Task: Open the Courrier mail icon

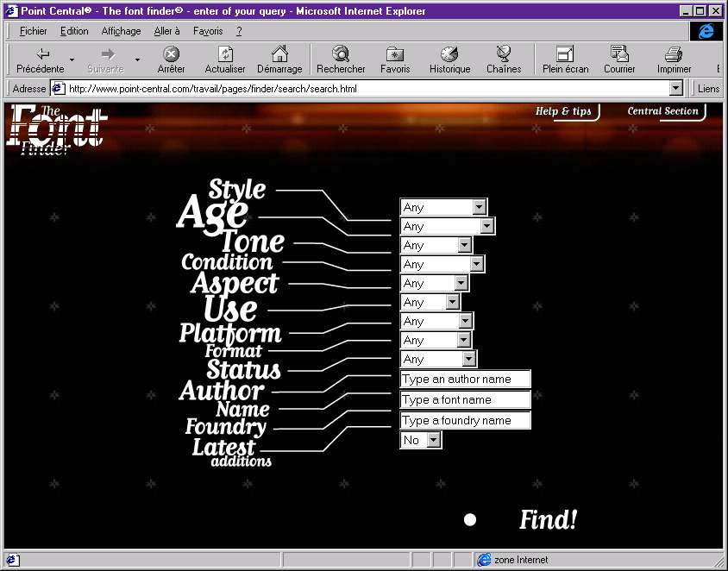Action: pos(619,53)
